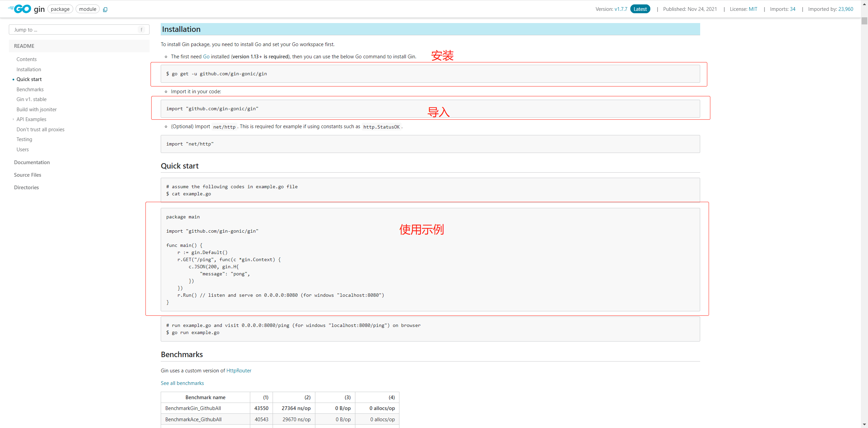This screenshot has width=868, height=428.
Task: Click the package badge
Action: point(60,9)
